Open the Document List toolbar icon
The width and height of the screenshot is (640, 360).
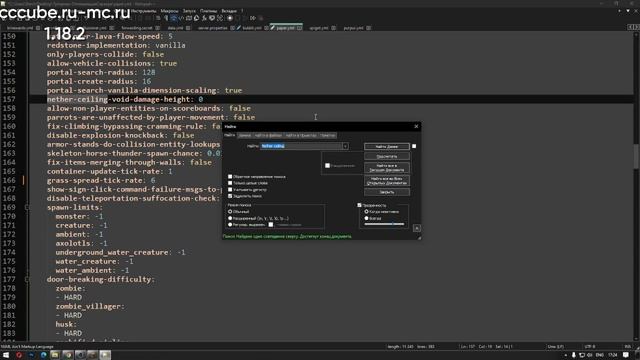click(196, 18)
